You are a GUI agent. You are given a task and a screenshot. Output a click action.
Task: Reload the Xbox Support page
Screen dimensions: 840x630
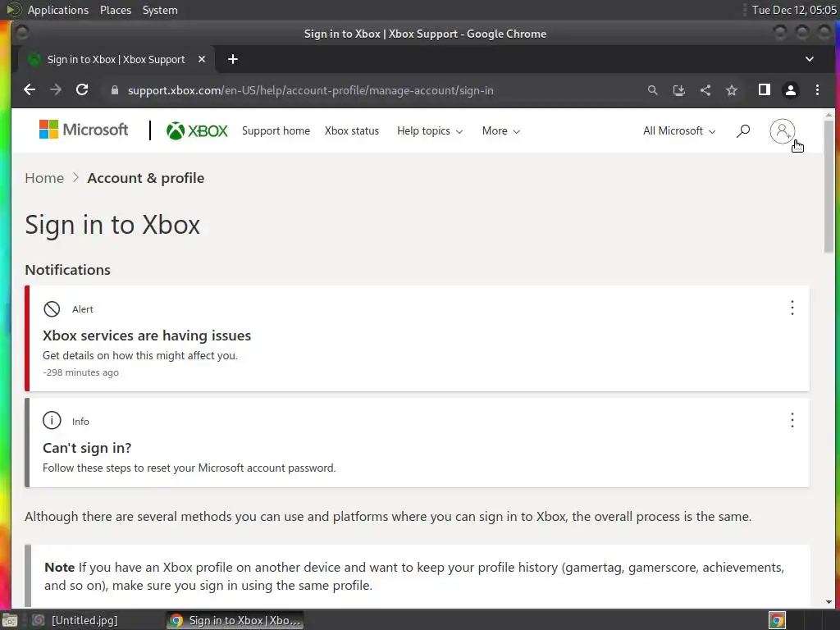click(82, 90)
